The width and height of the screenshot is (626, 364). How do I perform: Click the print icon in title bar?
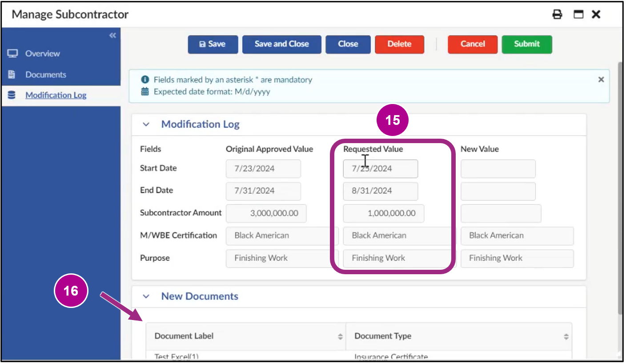[557, 15]
